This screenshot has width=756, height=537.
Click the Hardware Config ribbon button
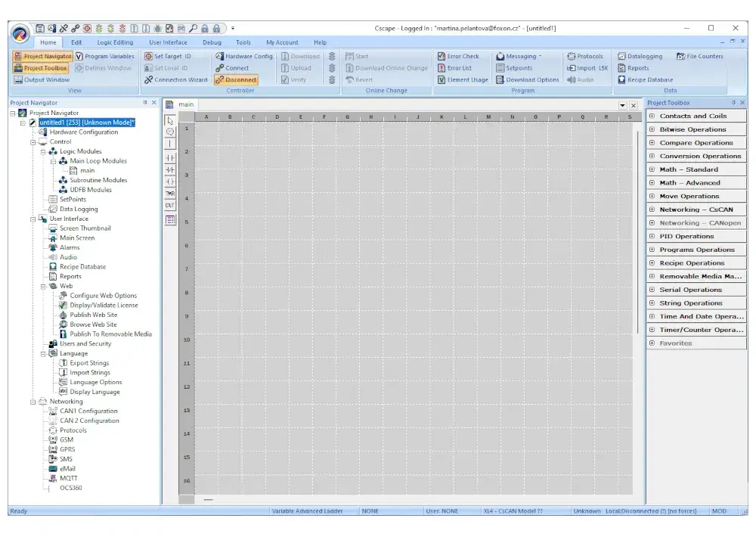coord(244,56)
